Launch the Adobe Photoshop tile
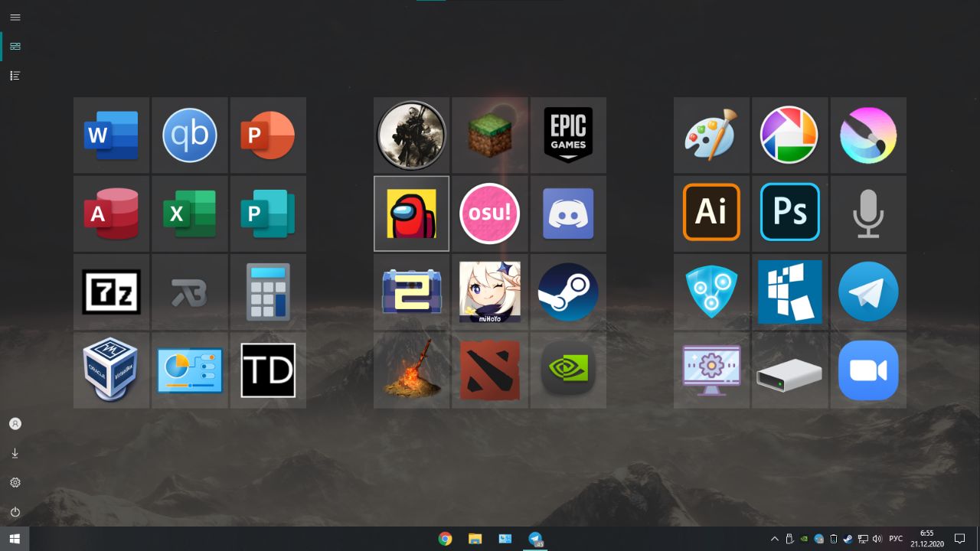The height and width of the screenshot is (551, 980). [x=790, y=214]
